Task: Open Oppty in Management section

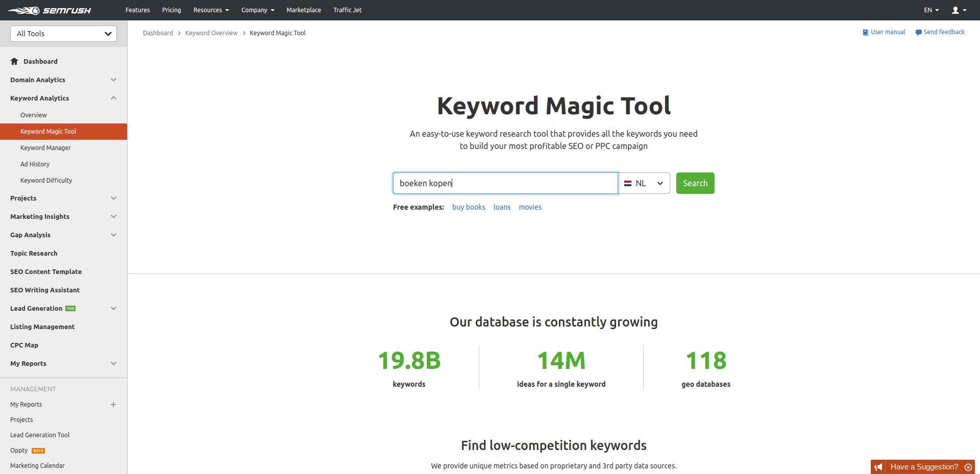Action: coord(19,451)
